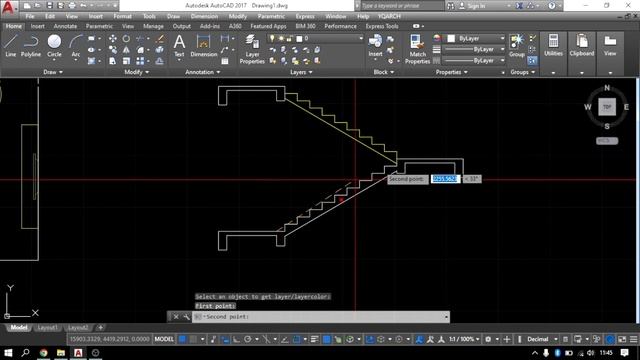
Task: Click the Erase tool icon
Action: coord(160,38)
